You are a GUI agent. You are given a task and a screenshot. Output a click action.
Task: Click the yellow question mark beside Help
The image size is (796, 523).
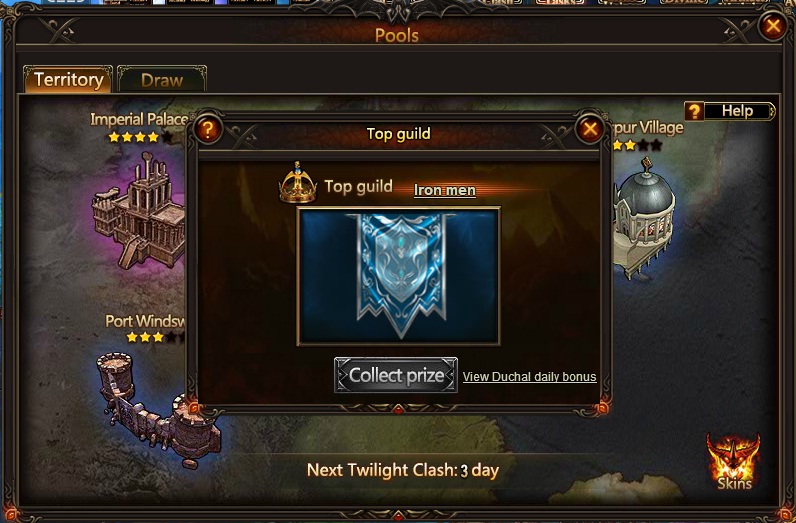pyautogui.click(x=694, y=111)
